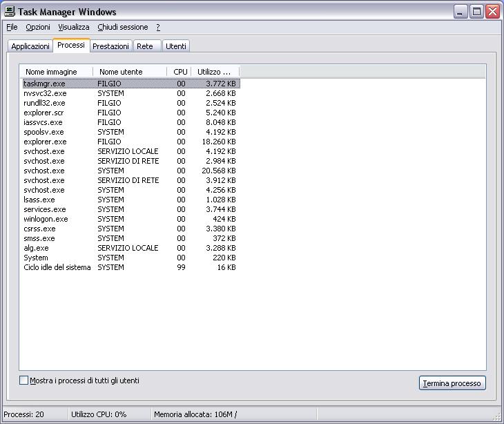Click the 18.260 KB memory value
The width and height of the screenshot is (504, 424).
pyautogui.click(x=219, y=142)
